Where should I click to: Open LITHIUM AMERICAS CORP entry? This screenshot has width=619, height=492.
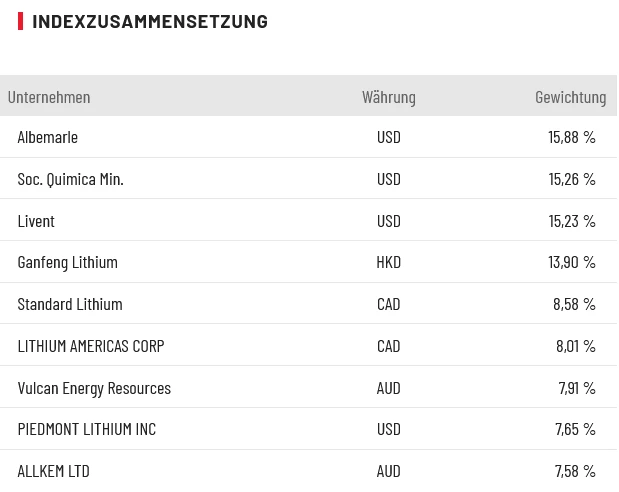91,346
